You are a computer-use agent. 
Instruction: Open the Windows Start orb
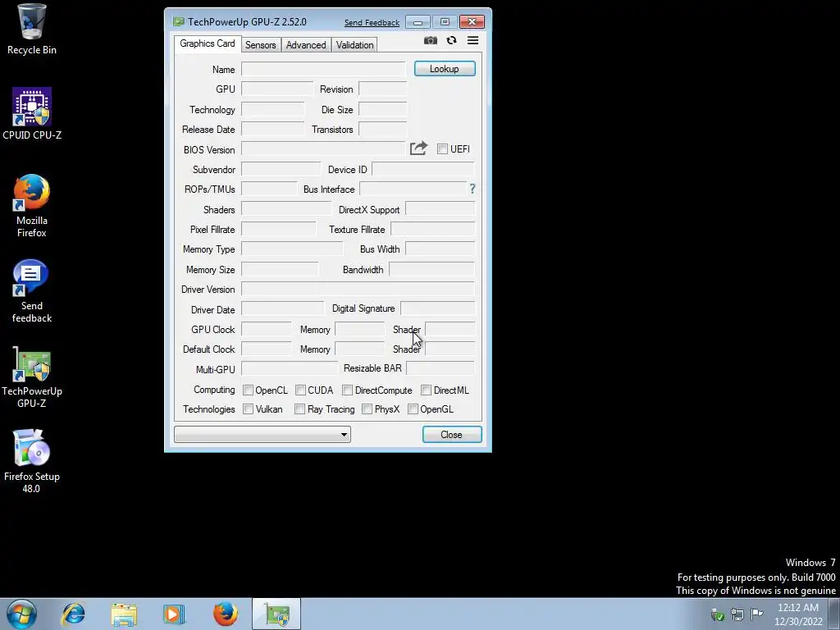[22, 614]
